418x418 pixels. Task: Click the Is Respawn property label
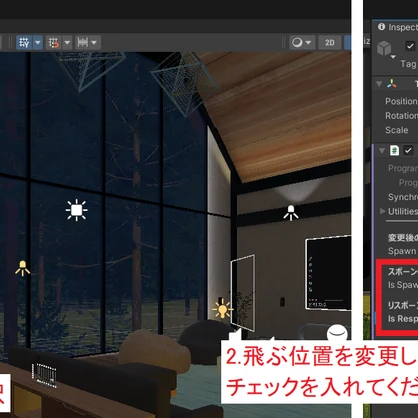(x=403, y=319)
